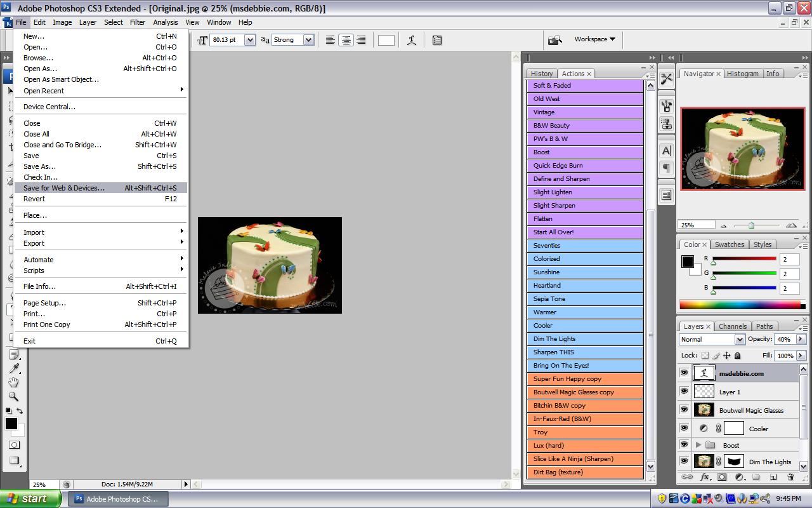Open the Opacity slider arrow
The height and width of the screenshot is (508, 812).
[801, 340]
